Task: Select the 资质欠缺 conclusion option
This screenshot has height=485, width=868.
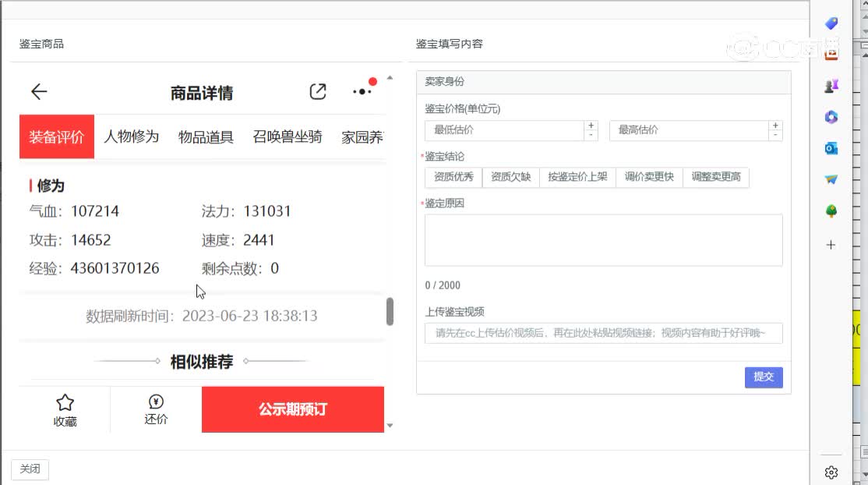Action: coord(511,177)
